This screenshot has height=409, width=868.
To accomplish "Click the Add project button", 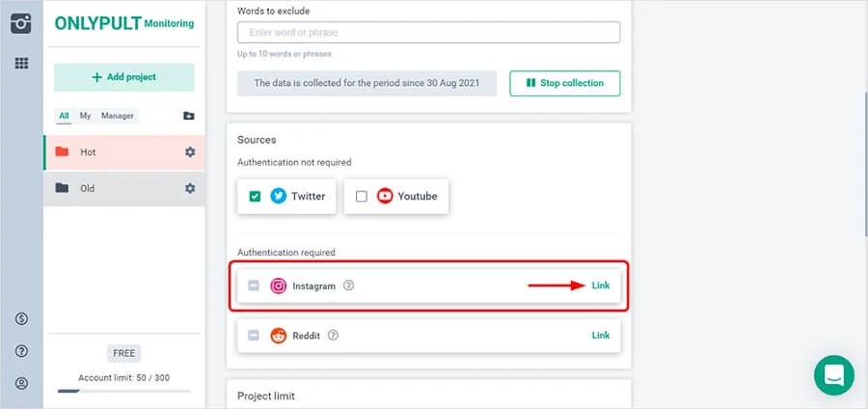I will 123,77.
